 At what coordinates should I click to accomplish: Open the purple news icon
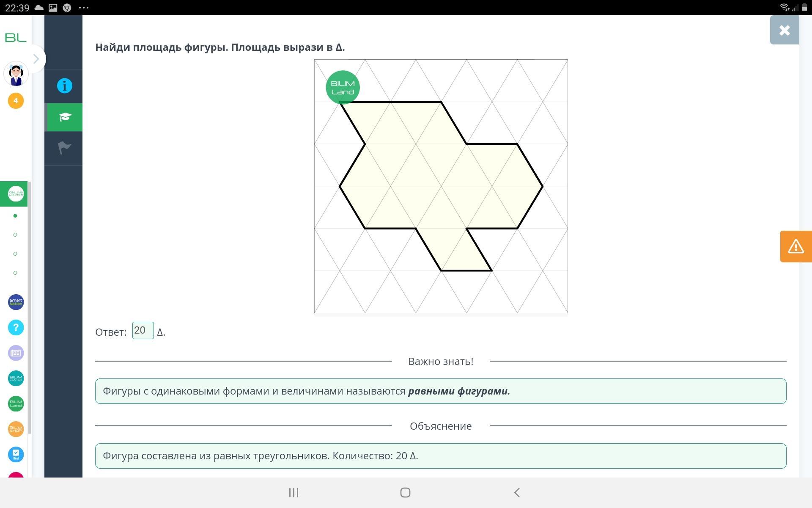pos(16,353)
